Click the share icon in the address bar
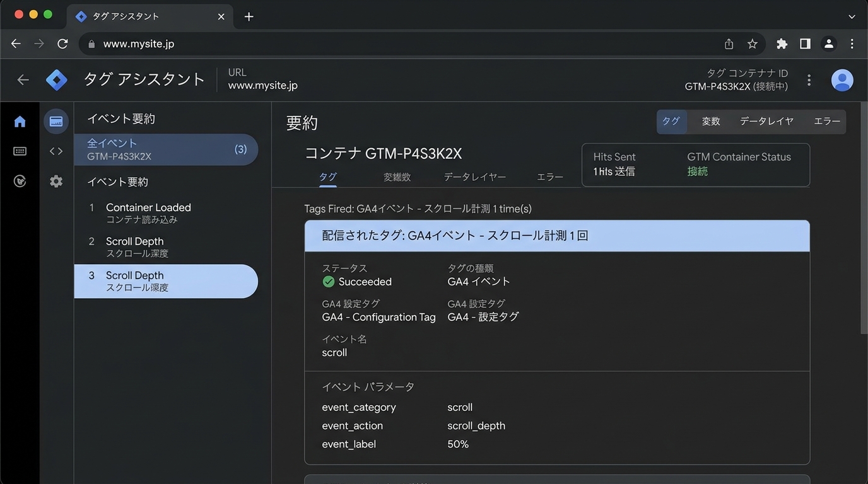Image resolution: width=868 pixels, height=484 pixels. (x=729, y=43)
